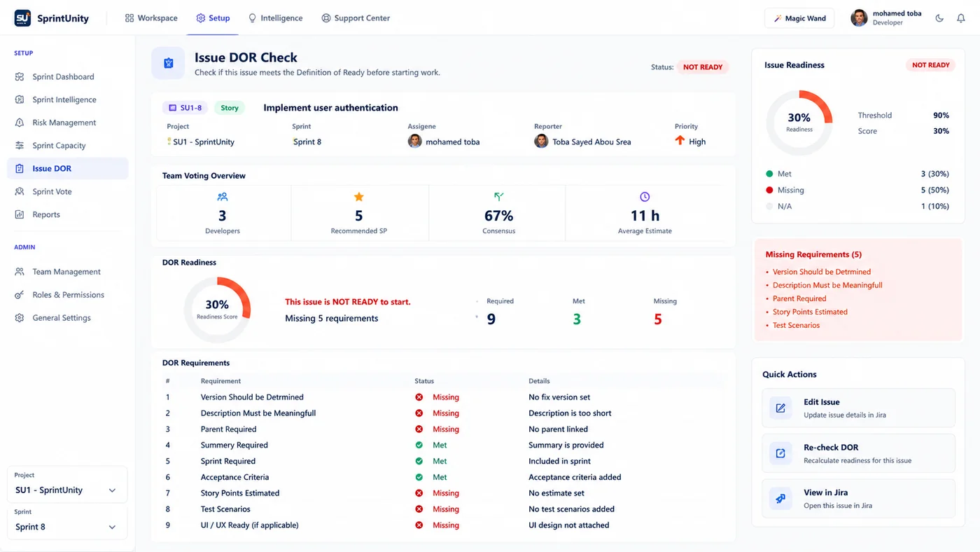Click the Re-check DOR refresh icon
The image size is (980, 552).
pos(780,453)
